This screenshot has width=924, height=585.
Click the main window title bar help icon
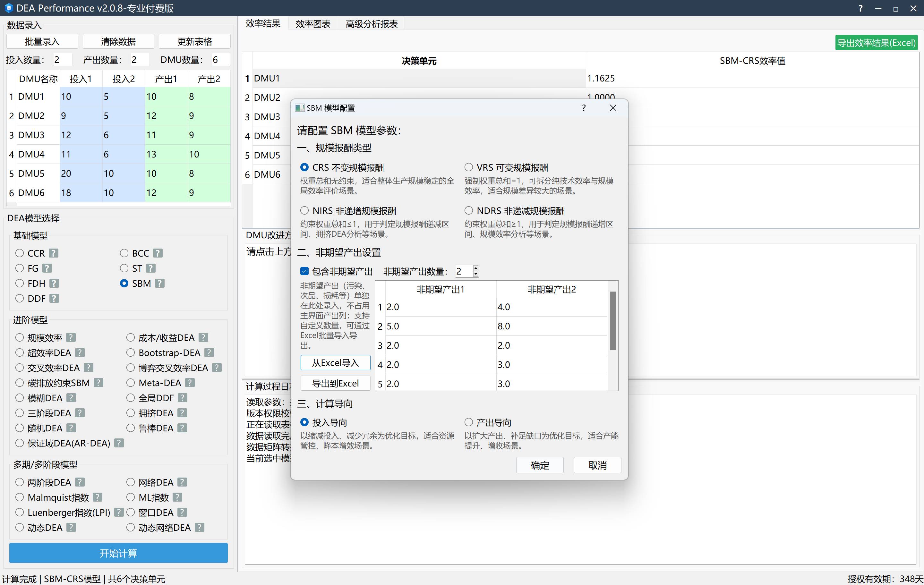[x=861, y=8]
